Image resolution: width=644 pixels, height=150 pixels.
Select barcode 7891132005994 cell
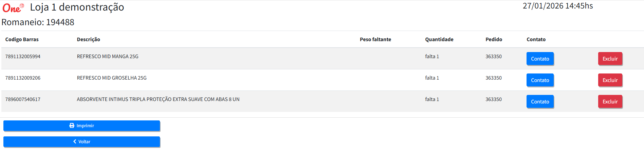click(x=23, y=56)
